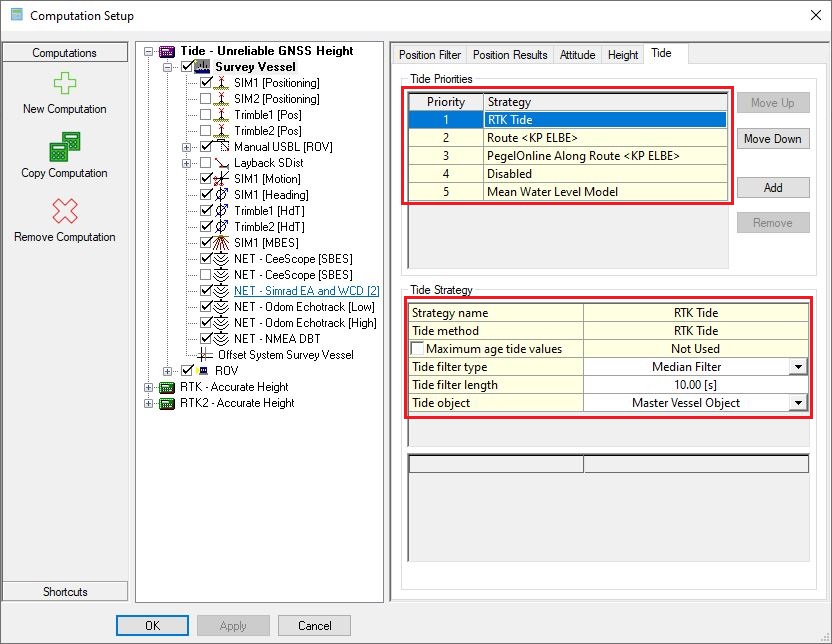Click the Move Down button

[772, 139]
